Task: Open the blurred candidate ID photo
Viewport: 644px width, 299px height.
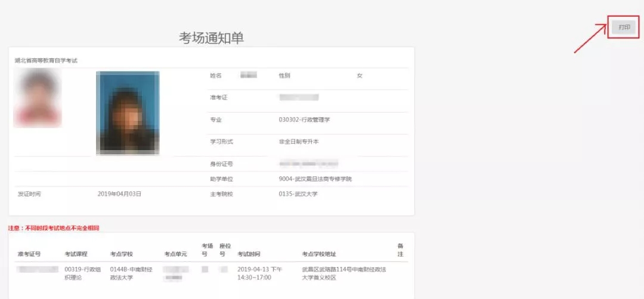Action: point(38,98)
